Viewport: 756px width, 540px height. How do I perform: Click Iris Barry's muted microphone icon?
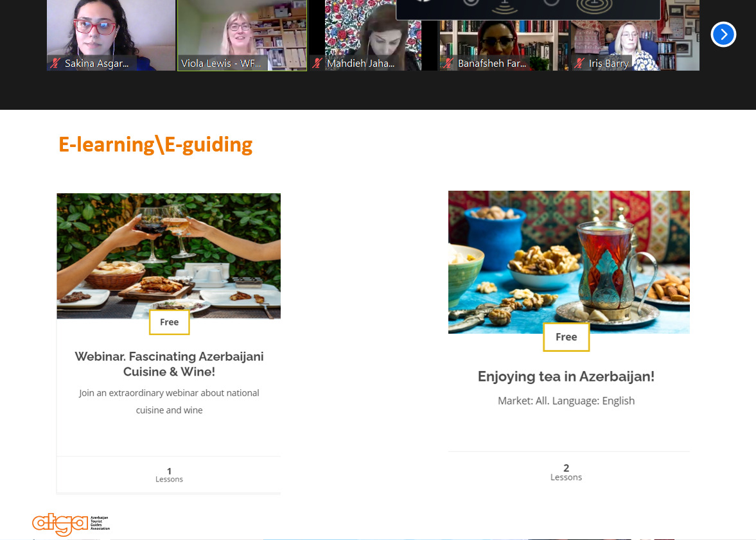pos(579,63)
